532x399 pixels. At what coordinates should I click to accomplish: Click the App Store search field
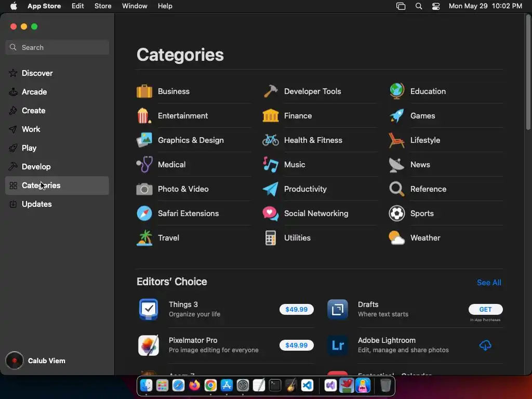point(57,47)
